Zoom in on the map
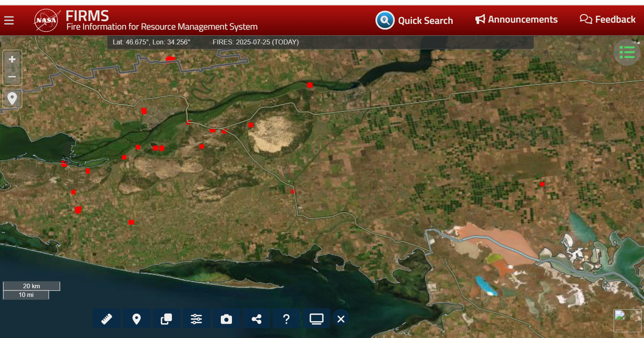Screen dimensions: 644x338 pos(12,59)
